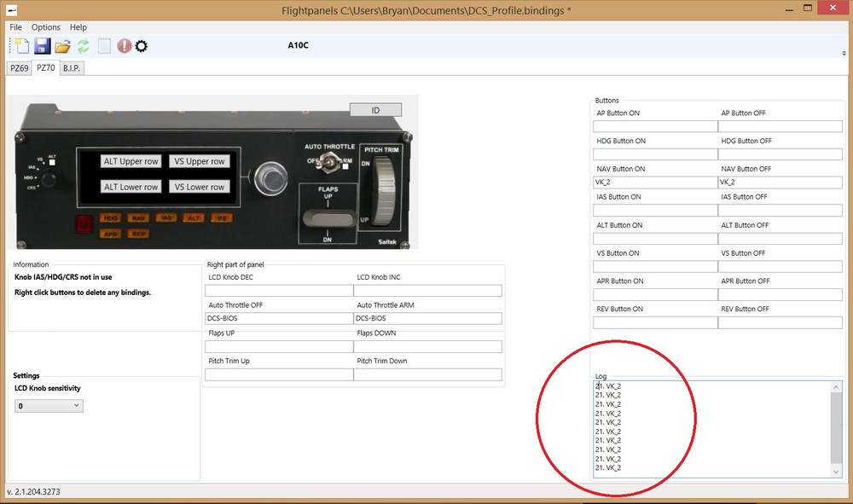Screen dimensions: 853x504
Task: Click the application icon in title bar
Action: [11, 9]
